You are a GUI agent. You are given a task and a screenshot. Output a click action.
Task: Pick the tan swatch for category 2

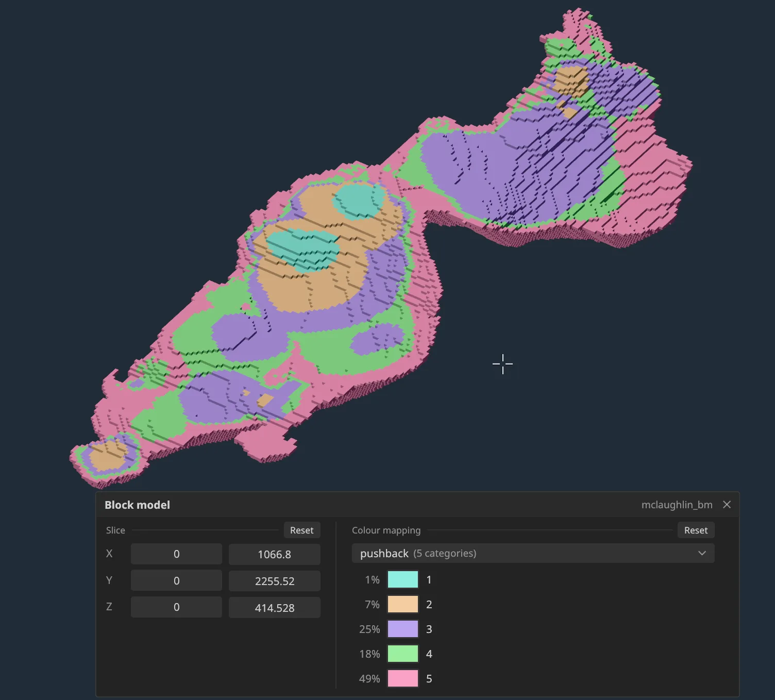(402, 604)
